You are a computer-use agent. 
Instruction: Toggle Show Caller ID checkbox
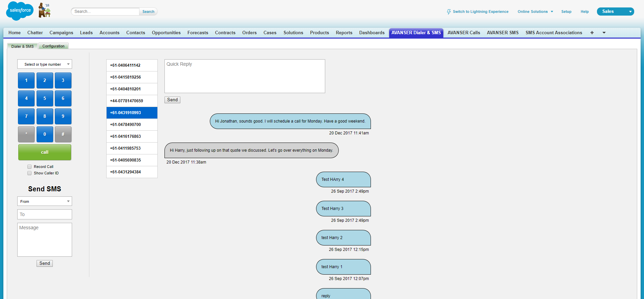29,173
